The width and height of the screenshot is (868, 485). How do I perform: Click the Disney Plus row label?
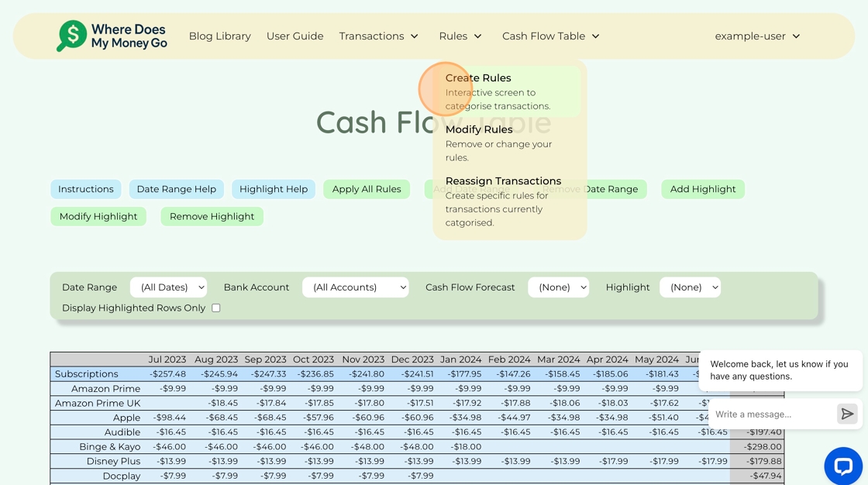click(113, 461)
